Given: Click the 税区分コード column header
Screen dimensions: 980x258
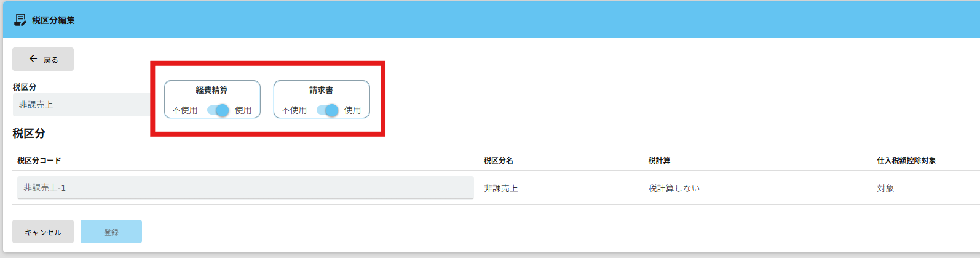Looking at the screenshot, I should tap(39, 161).
